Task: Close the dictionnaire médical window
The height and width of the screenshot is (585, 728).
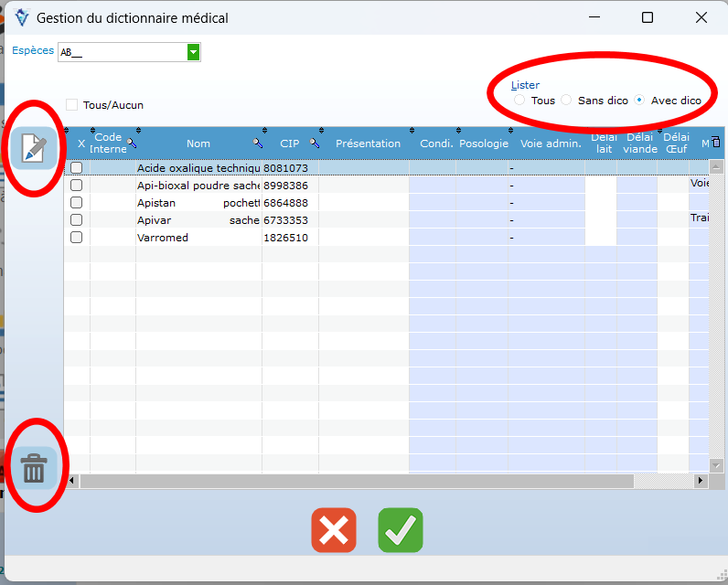Action: [701, 17]
